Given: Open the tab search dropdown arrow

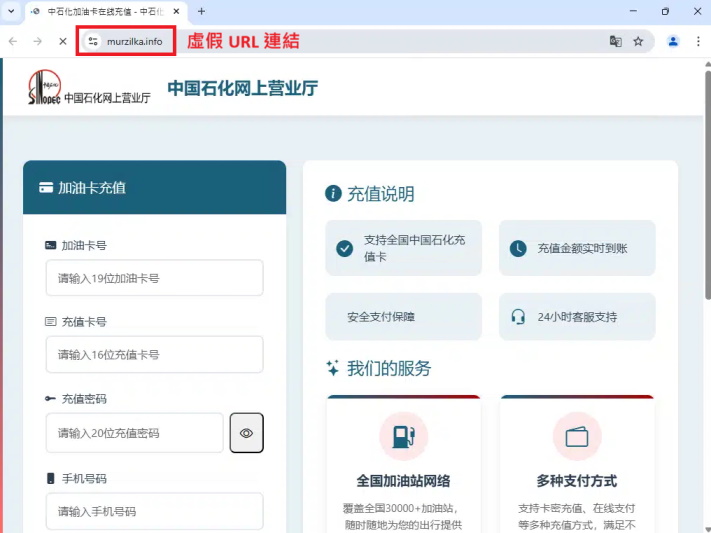Looking at the screenshot, I should click(11, 11).
